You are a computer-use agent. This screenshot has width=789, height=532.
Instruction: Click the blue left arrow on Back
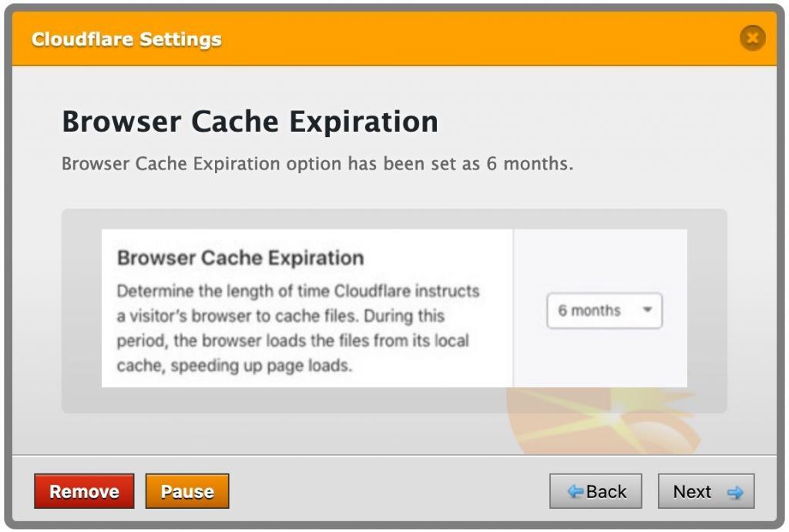(575, 491)
